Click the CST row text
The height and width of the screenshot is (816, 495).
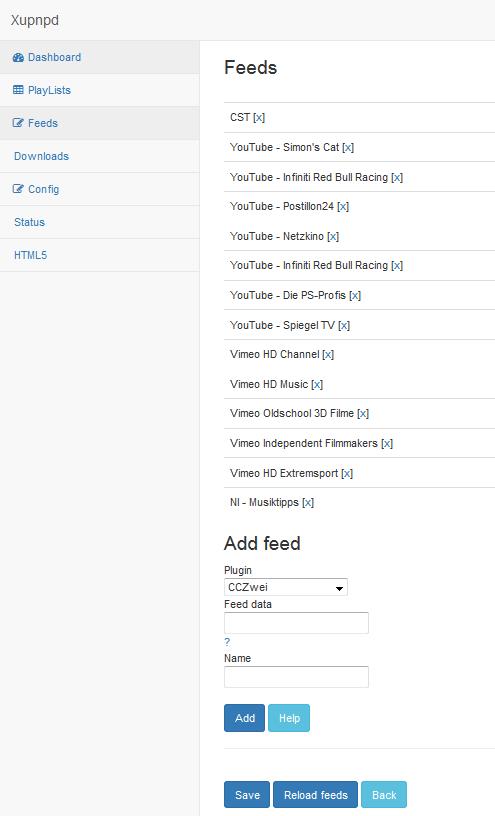pos(240,118)
